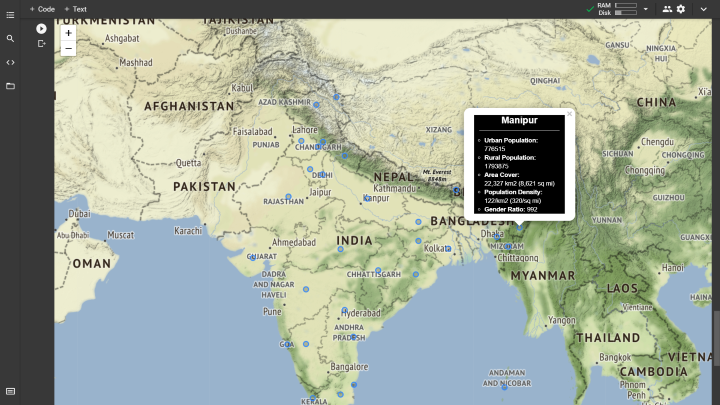Click the Goa map marker
The height and width of the screenshot is (405, 720).
pos(288,344)
